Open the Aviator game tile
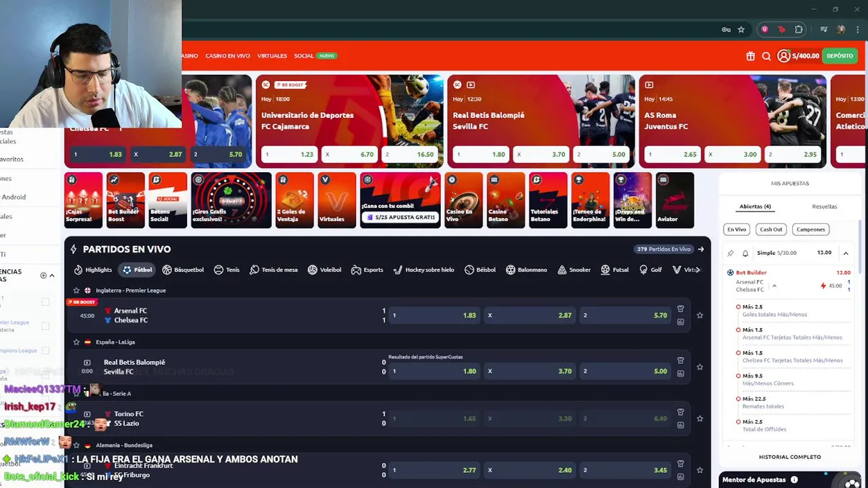Image resolution: width=868 pixels, height=488 pixels. pyautogui.click(x=675, y=200)
